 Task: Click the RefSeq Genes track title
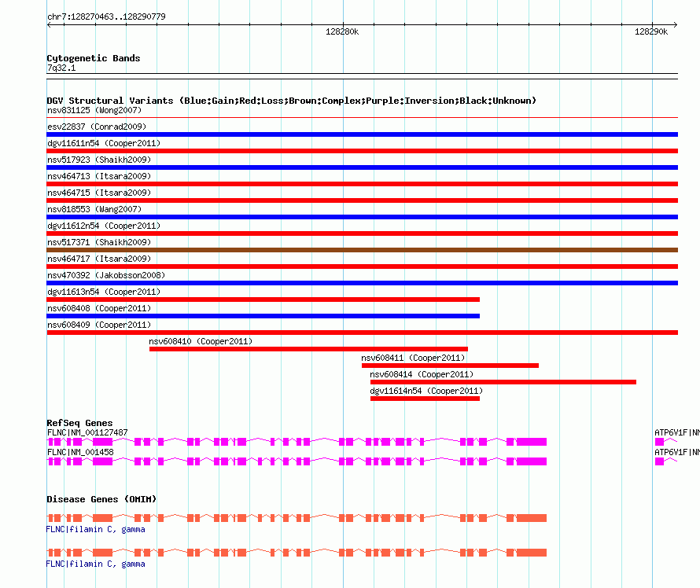(x=79, y=423)
